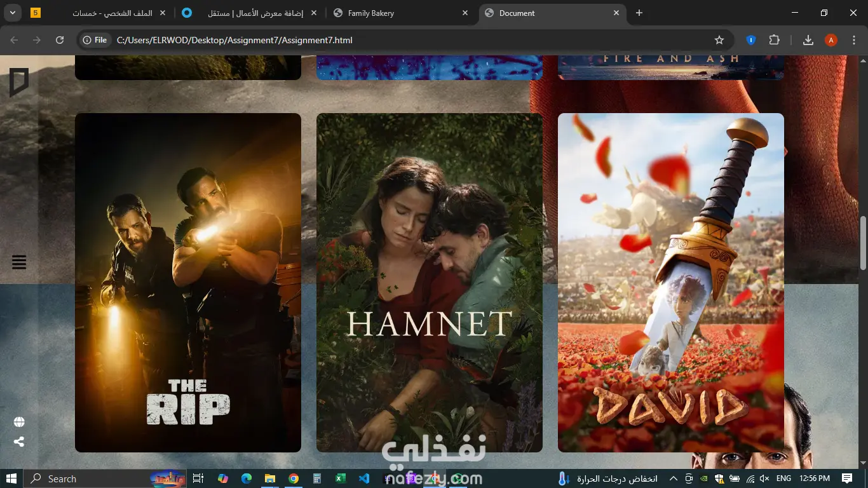Screen dimensions: 868x488
Task: View site information via the File icon
Action: [x=95, y=40]
